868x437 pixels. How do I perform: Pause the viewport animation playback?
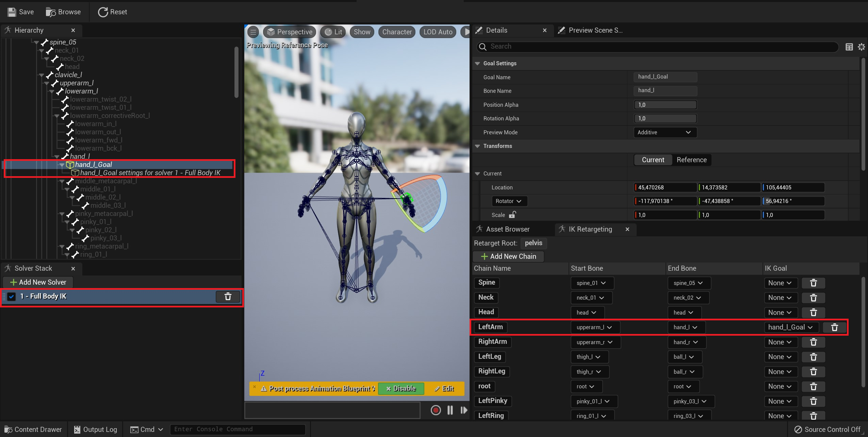coord(450,410)
